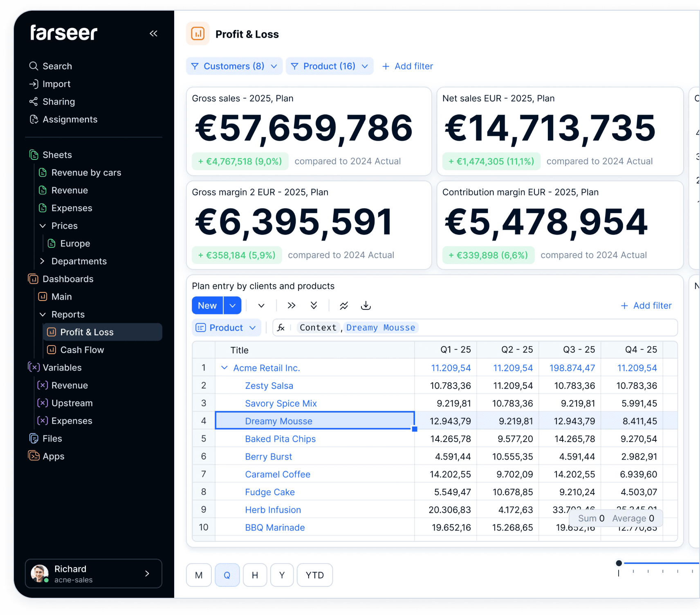Open the Expenses variable under Variables
The image size is (700, 615).
coord(65,421)
